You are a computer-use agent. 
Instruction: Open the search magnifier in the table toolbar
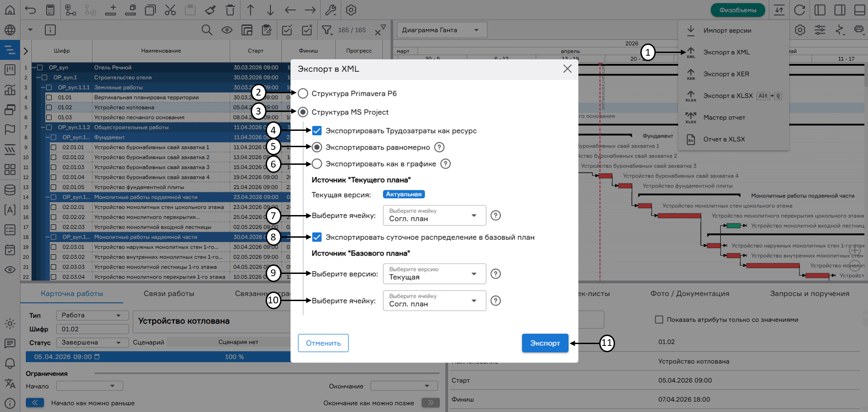207,30
